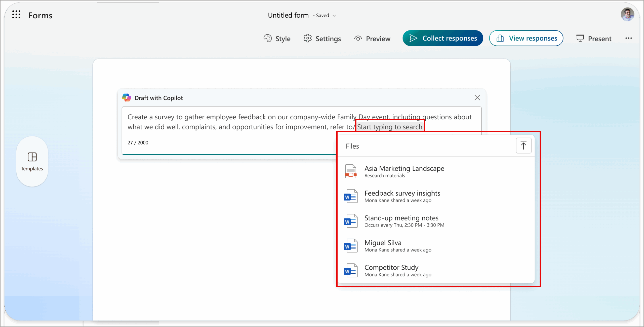Screen dimensions: 644x327
Task: Click the 27 / 2000 character counter
Action: [x=138, y=142]
